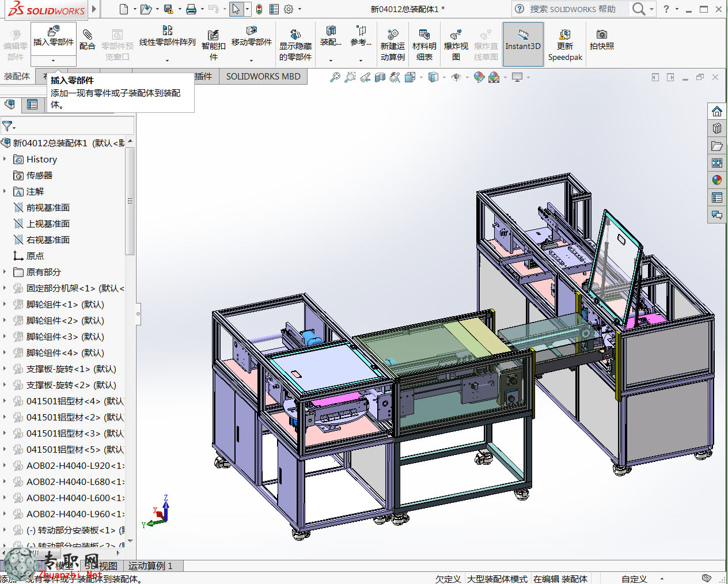Screen dimensions: 728x584
Task: Toggle the Instant3D button
Action: coord(523,44)
